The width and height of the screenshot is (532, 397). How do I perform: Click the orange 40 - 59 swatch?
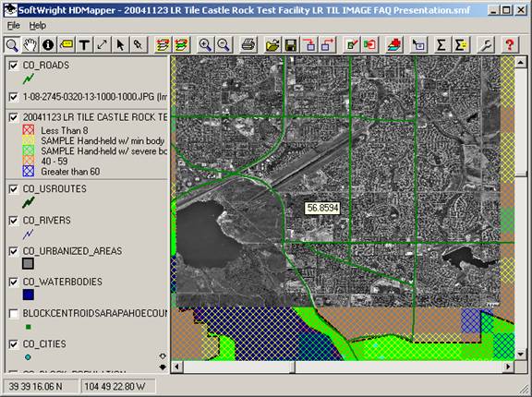pyautogui.click(x=28, y=161)
